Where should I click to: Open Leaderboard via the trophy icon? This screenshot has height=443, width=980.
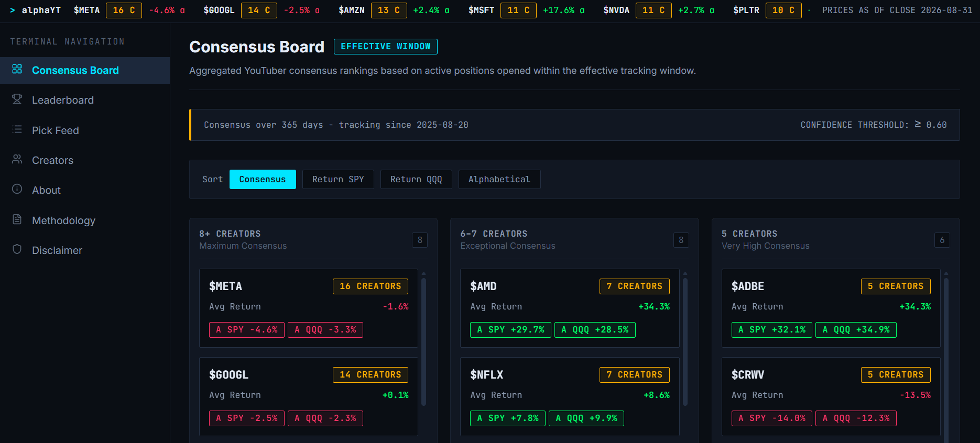click(17, 99)
